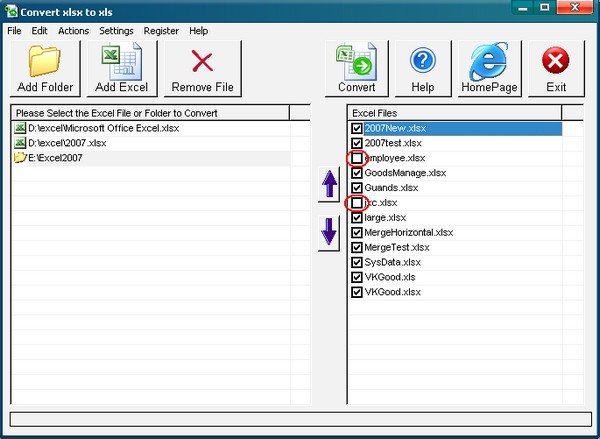
Task: Uncheck the 2007New.xlsx checkbox
Action: [357, 129]
